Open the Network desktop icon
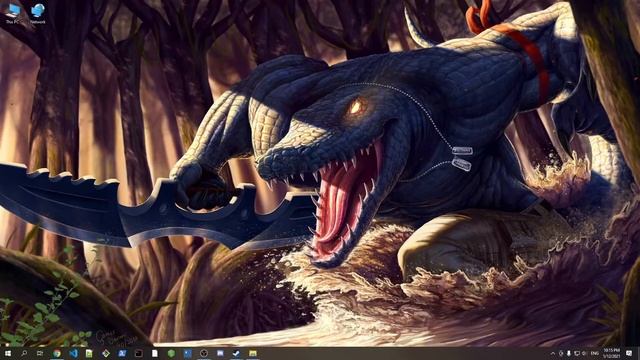The width and height of the screenshot is (640, 360). 38,13
